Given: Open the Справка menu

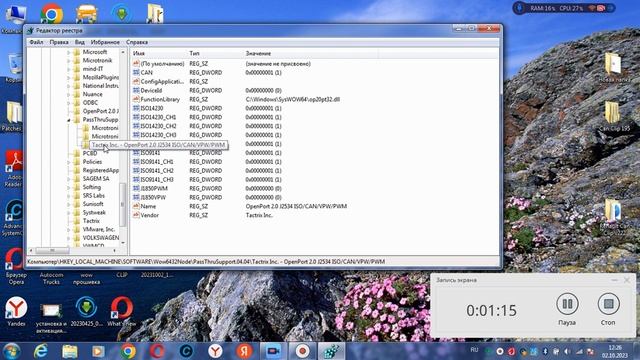Looking at the screenshot, I should click(137, 42).
